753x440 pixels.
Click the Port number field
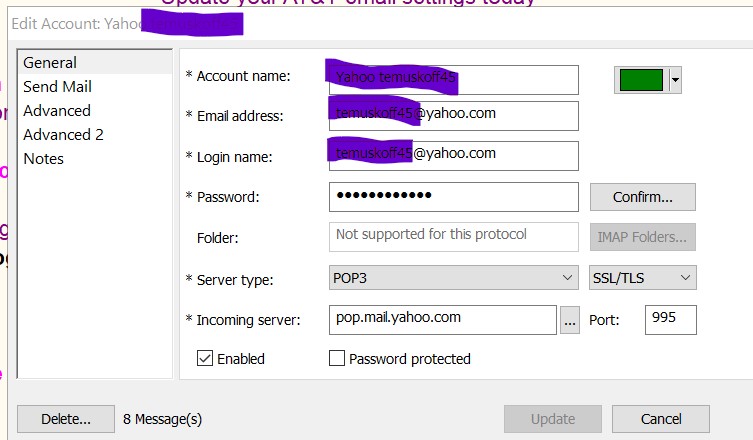[x=670, y=320]
